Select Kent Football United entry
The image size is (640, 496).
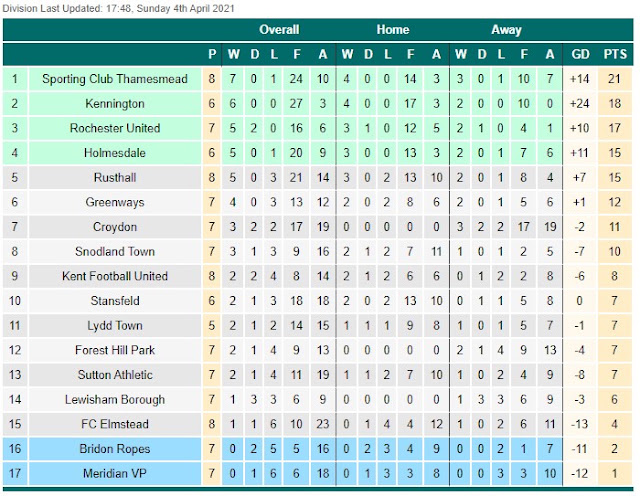point(115,276)
